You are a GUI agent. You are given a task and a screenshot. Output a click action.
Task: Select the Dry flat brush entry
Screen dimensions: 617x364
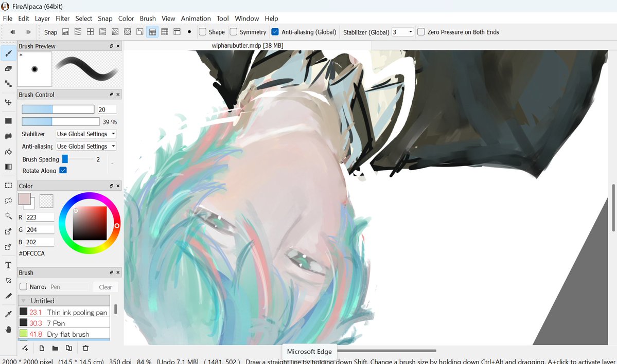pyautogui.click(x=64, y=334)
